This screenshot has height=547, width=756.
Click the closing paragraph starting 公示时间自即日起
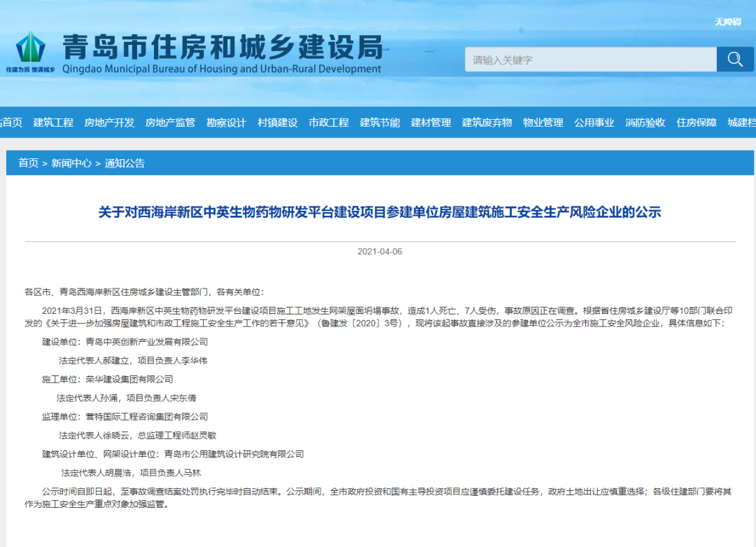(x=379, y=498)
